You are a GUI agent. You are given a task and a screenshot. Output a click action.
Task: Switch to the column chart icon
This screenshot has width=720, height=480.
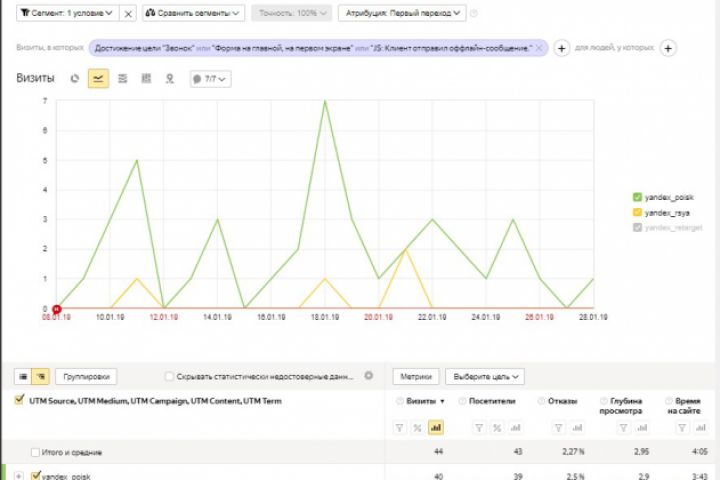(x=146, y=79)
